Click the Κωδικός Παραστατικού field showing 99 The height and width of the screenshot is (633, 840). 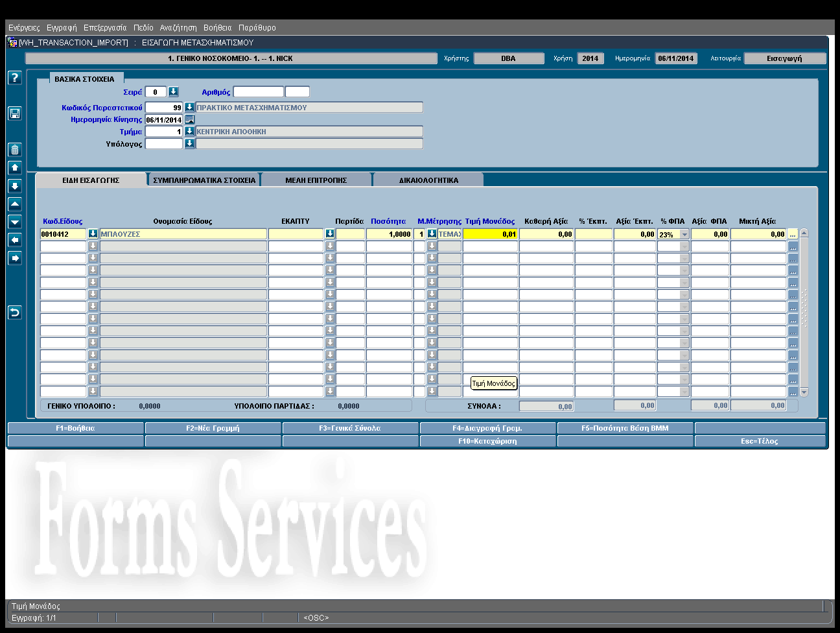point(164,107)
